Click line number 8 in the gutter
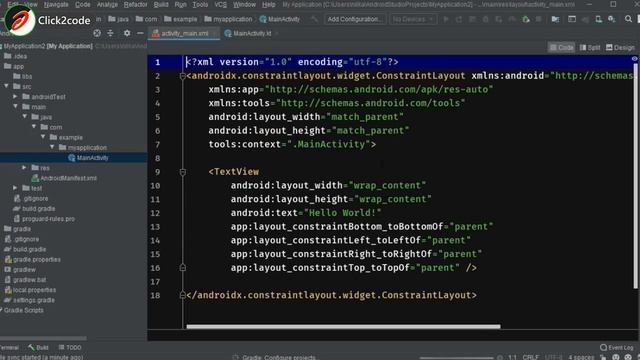Screen dimensions: 640x360 (x=158, y=158)
